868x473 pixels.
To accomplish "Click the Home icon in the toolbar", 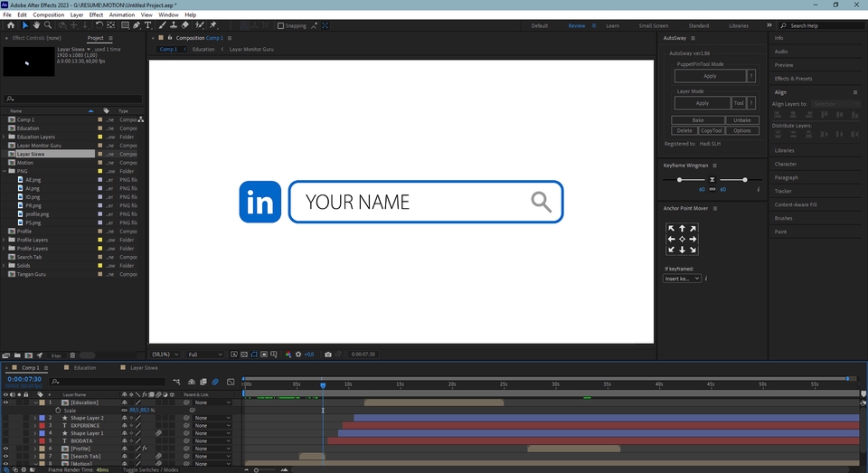I will [x=10, y=25].
